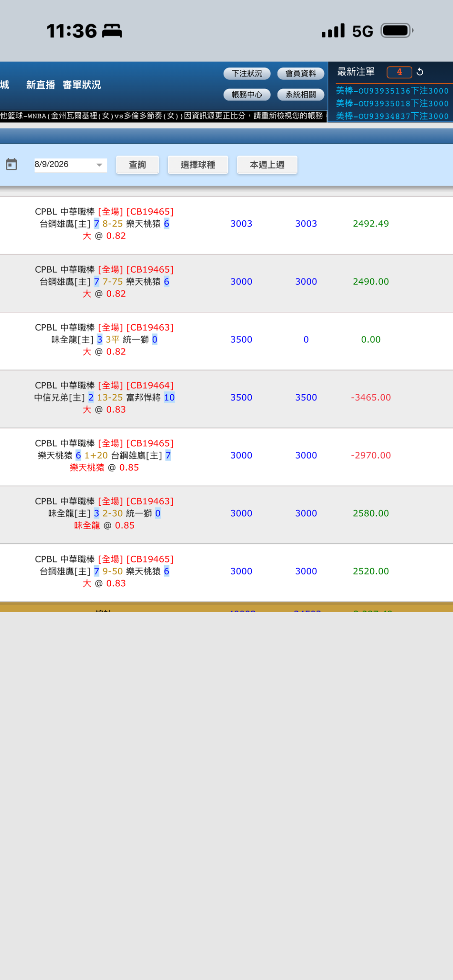
Task: Click the 8/9/2026 date field
Action: coord(70,164)
